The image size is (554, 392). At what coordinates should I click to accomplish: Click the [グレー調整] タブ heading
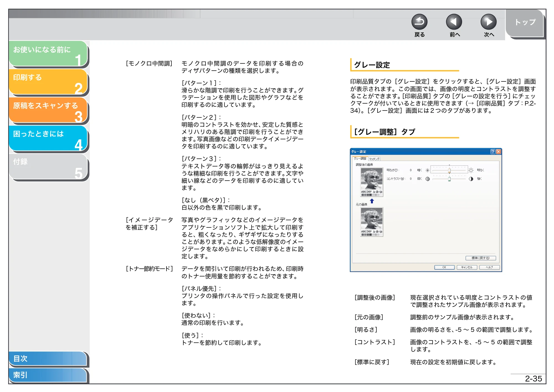(384, 132)
